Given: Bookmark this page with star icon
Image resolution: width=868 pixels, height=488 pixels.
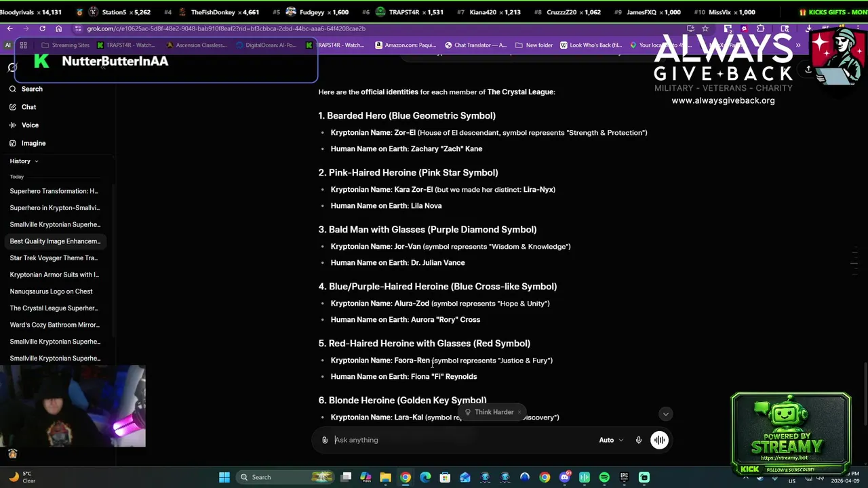Looking at the screenshot, I should (705, 28).
